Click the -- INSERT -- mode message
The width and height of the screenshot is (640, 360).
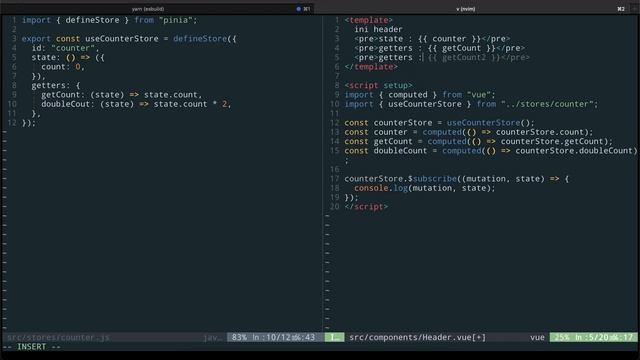[x=31, y=347]
